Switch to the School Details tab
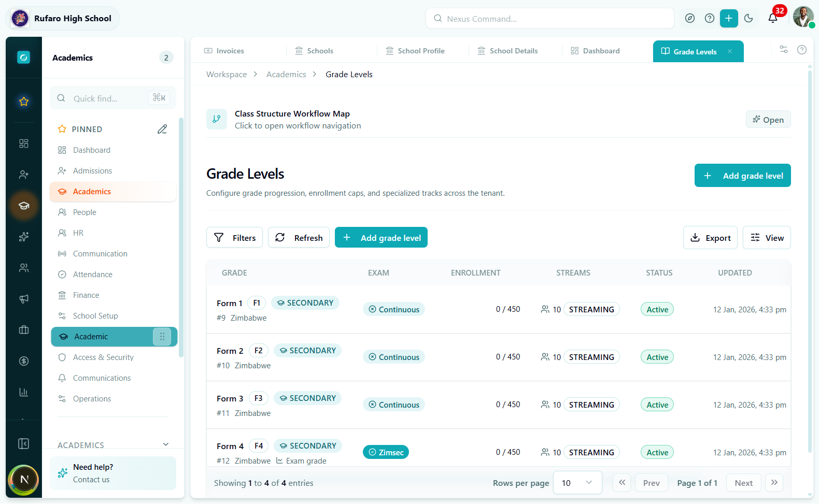The height and width of the screenshot is (504, 819). (507, 51)
